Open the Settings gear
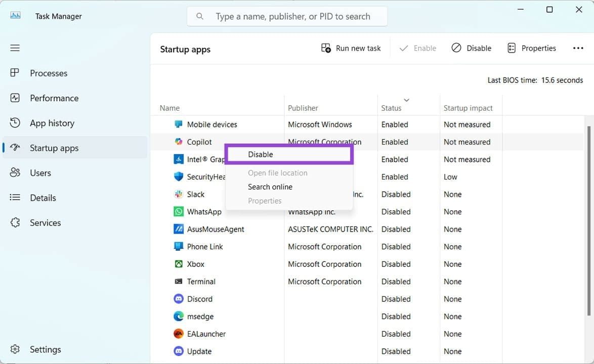This screenshot has width=594, height=364. [x=16, y=349]
